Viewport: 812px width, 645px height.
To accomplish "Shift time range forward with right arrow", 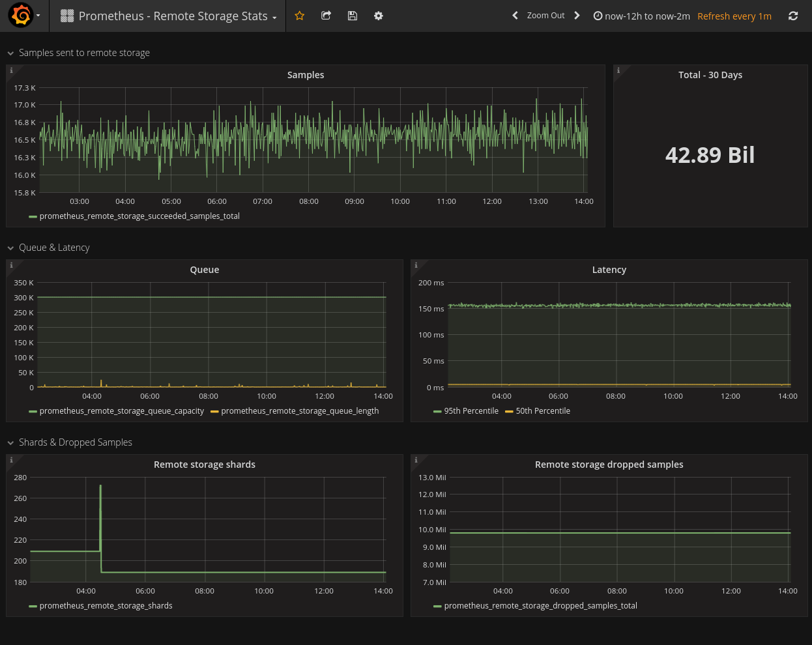I will pos(577,16).
